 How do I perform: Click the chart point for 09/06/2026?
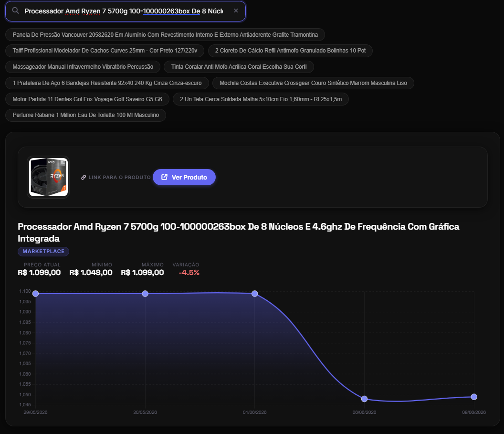click(x=474, y=397)
